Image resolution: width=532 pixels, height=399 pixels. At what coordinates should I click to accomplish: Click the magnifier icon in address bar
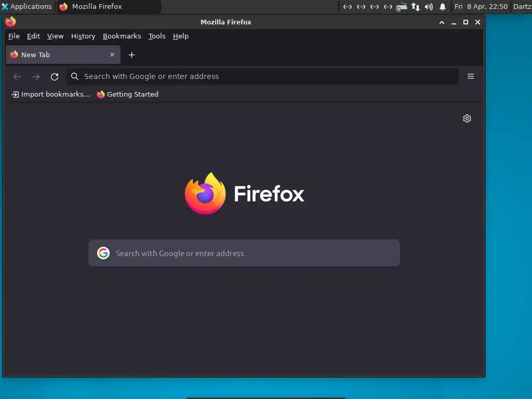point(75,76)
